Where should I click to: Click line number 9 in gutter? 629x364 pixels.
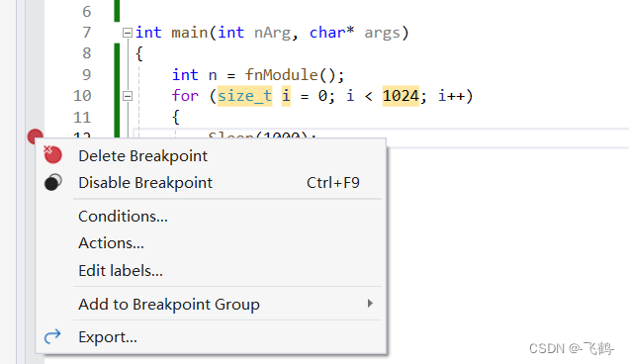[87, 75]
